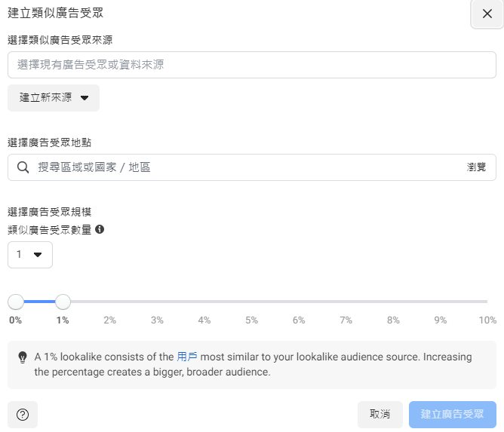Click the 選擇類似廣告受眾來源 label
Image resolution: width=504 pixels, height=432 pixels.
point(60,40)
